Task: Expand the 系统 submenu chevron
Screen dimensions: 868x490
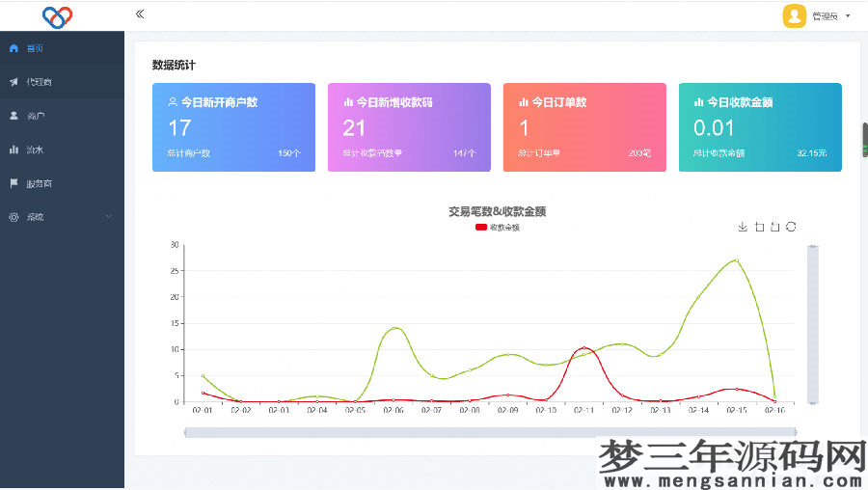Action: (x=108, y=216)
